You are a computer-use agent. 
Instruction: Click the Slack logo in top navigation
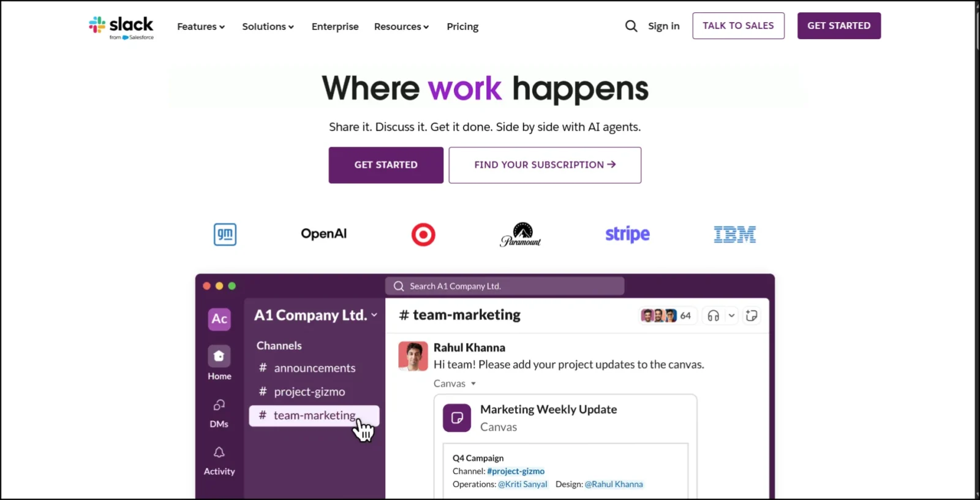click(121, 26)
